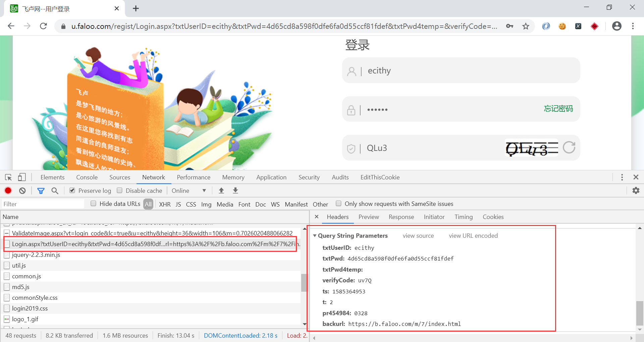Toggle the device toolbar icon
Image resolution: width=644 pixels, height=342 pixels.
[22, 177]
